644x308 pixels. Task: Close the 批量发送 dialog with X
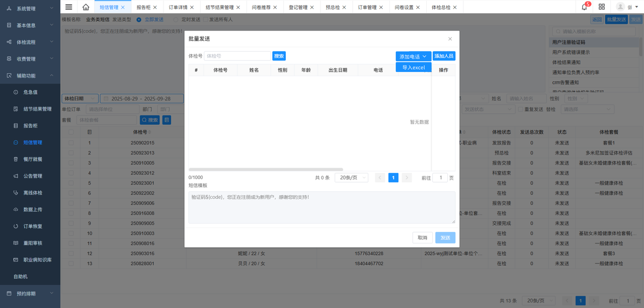450,39
